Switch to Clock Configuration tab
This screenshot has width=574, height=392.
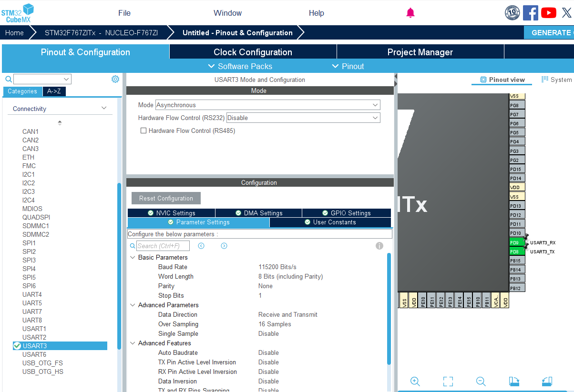coord(253,52)
